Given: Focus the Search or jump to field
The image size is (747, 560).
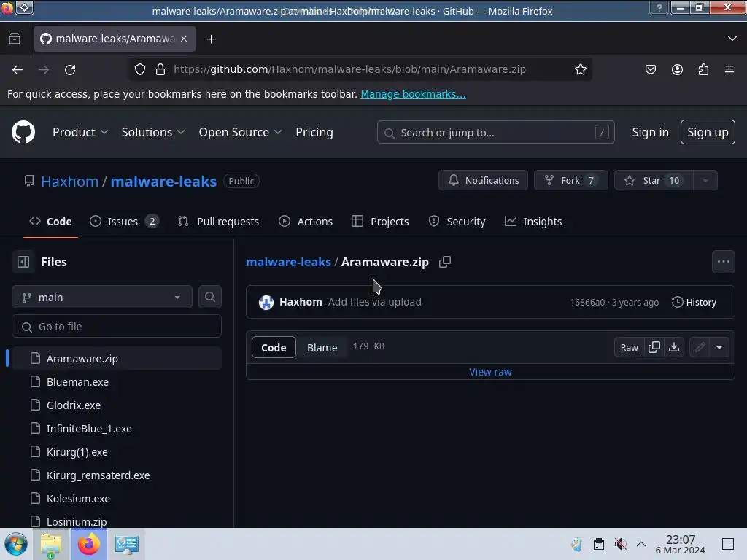Looking at the screenshot, I should point(495,133).
